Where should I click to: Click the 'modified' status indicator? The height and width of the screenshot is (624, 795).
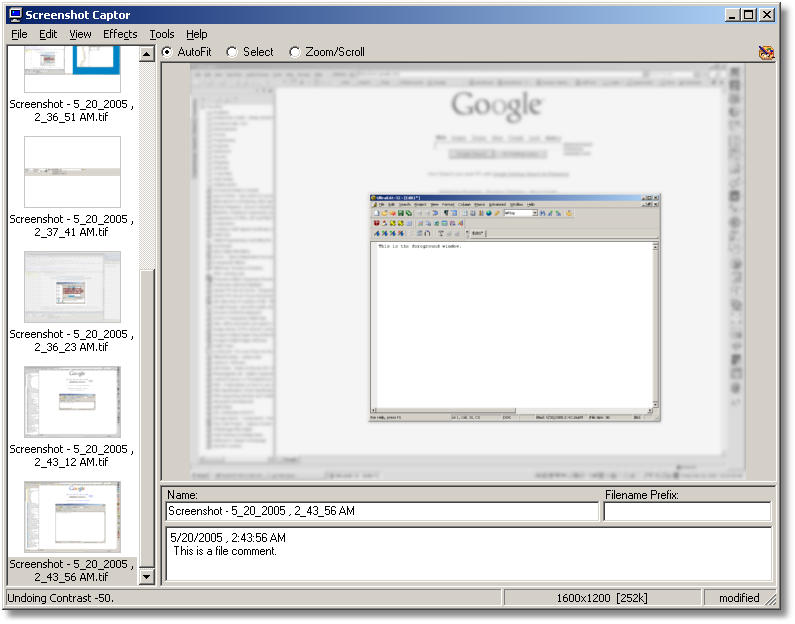point(739,598)
